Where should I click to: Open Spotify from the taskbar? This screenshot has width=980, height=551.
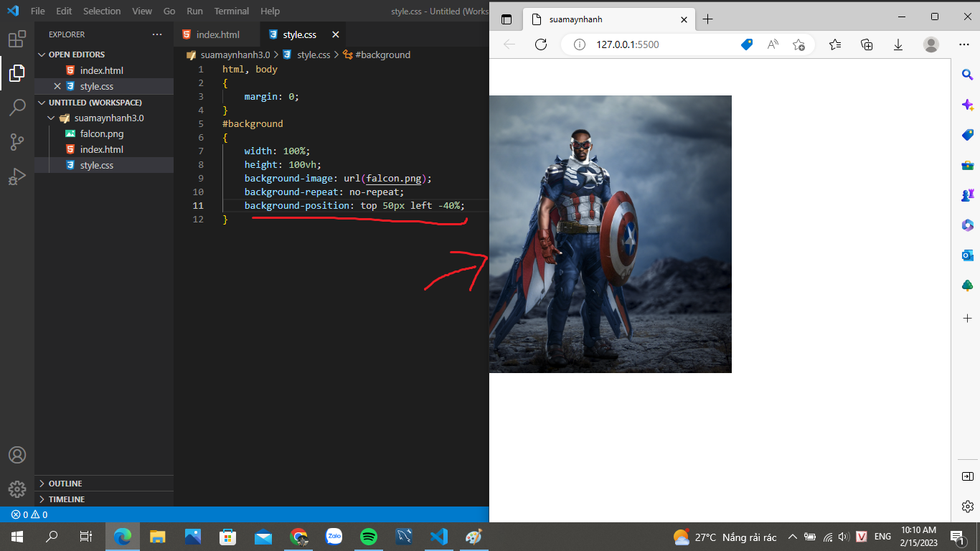click(x=369, y=537)
